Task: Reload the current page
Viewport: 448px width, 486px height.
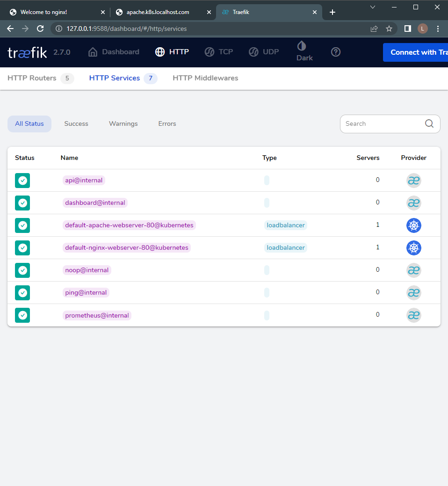Action: [40, 29]
